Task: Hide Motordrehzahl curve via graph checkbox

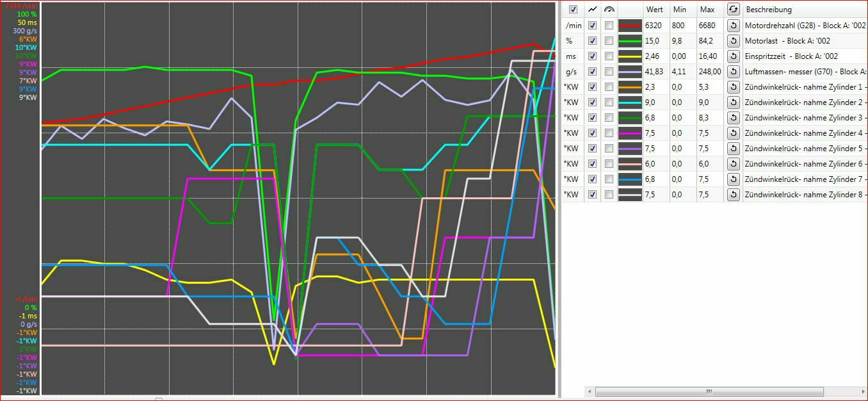Action: 592,26
